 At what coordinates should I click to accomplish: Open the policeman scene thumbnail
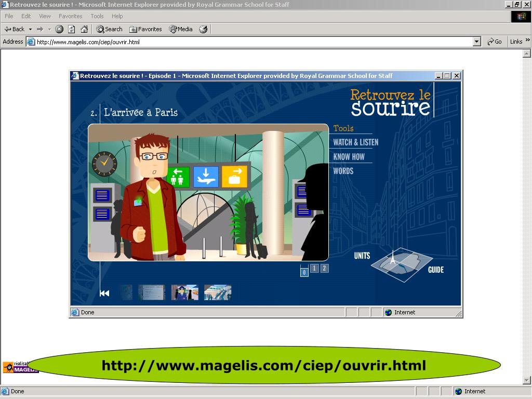click(x=185, y=292)
